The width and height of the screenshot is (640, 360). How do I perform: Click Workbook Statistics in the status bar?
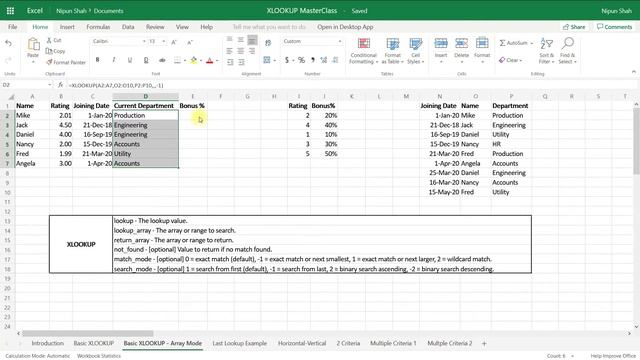click(99, 356)
